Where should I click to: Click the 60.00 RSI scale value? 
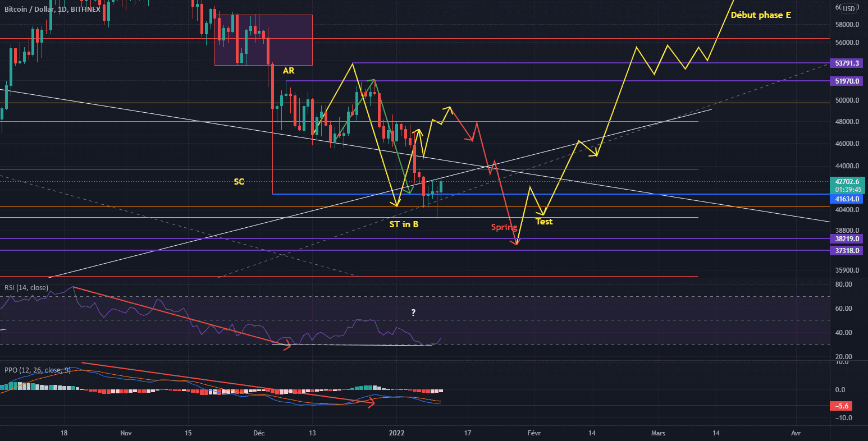point(844,309)
